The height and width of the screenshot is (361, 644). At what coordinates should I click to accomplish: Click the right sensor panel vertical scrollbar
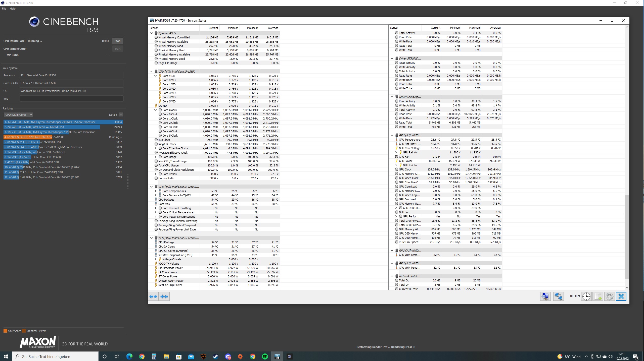click(x=627, y=236)
